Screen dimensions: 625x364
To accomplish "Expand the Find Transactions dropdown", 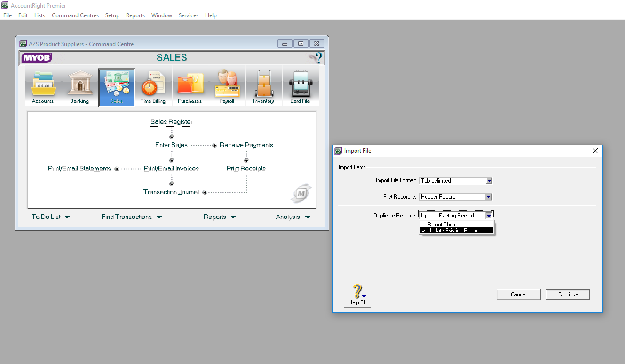I will tap(132, 217).
